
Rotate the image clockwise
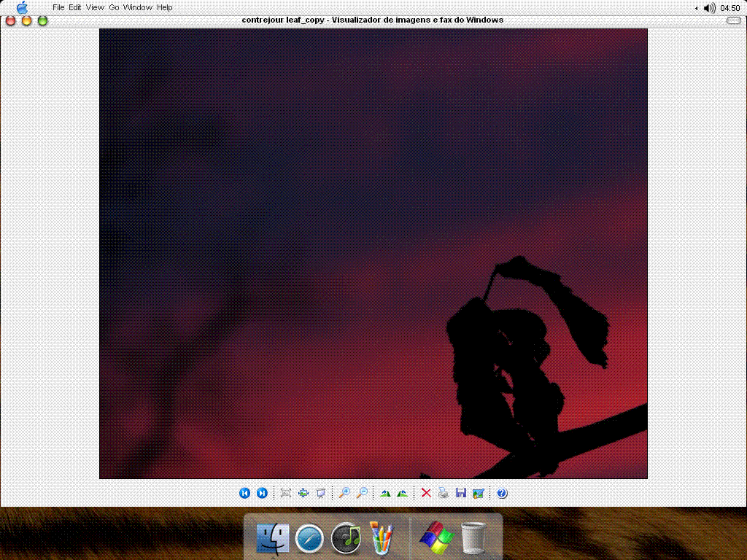coord(385,494)
